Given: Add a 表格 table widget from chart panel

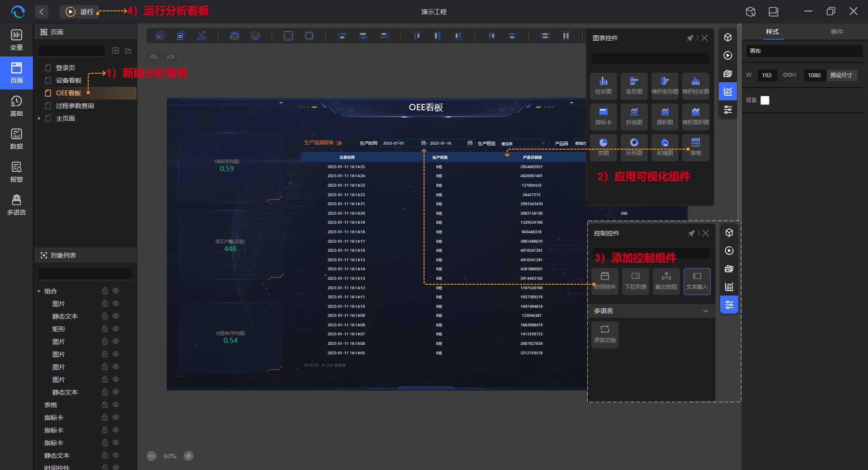Looking at the screenshot, I should point(696,147).
